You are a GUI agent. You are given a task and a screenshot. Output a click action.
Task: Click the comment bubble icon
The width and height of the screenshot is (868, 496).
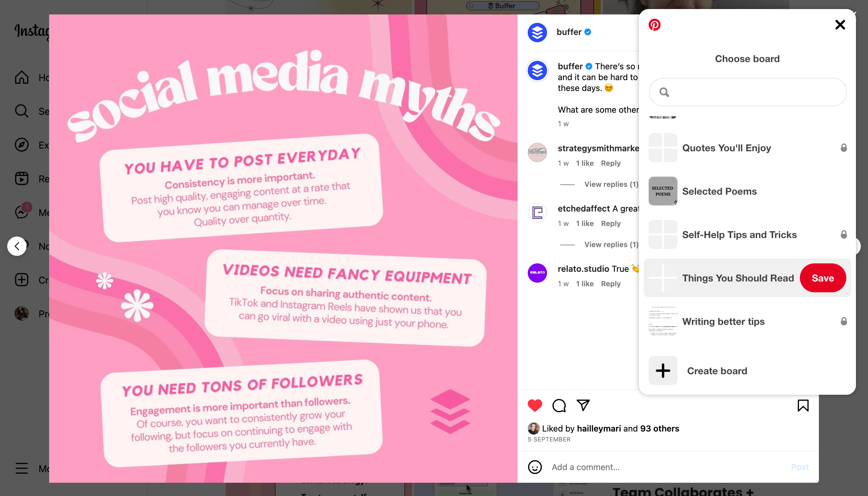point(558,405)
